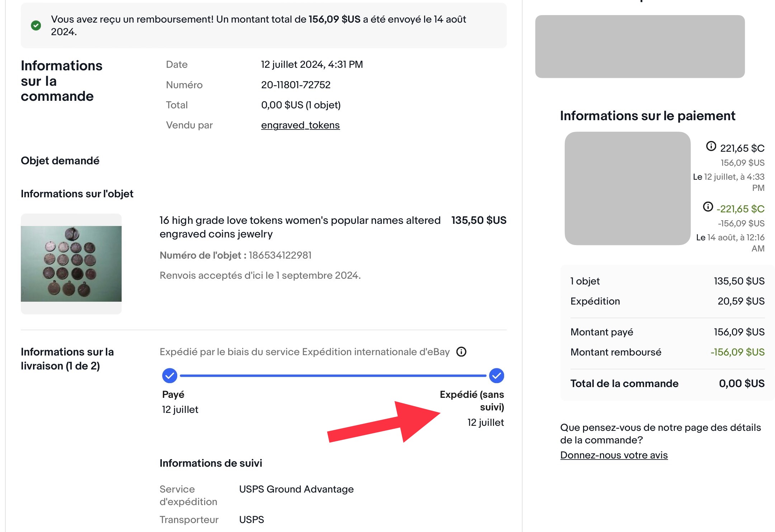Click the Expédié (sans suivi) checkmark circle

coord(497,376)
